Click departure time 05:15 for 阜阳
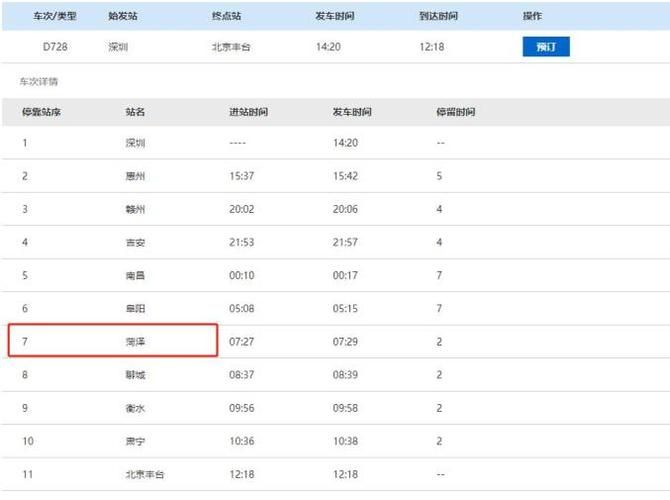This screenshot has height=500, width=670. [345, 309]
